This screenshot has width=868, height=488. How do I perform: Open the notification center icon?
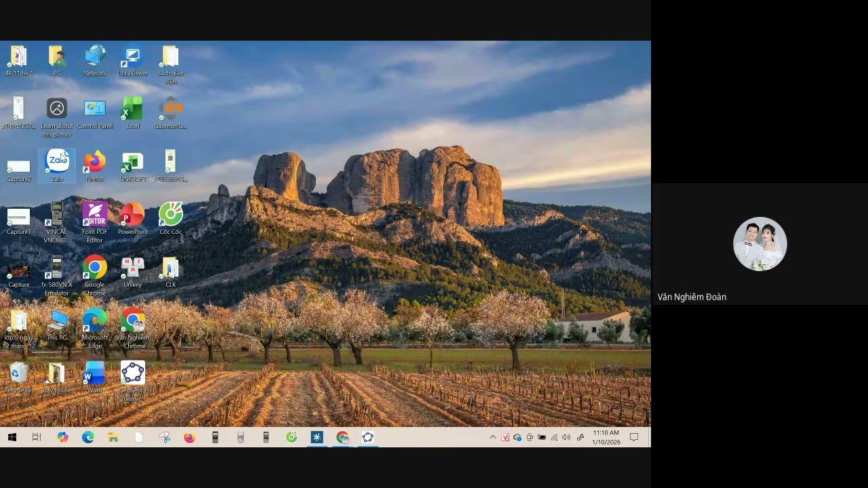tap(634, 438)
